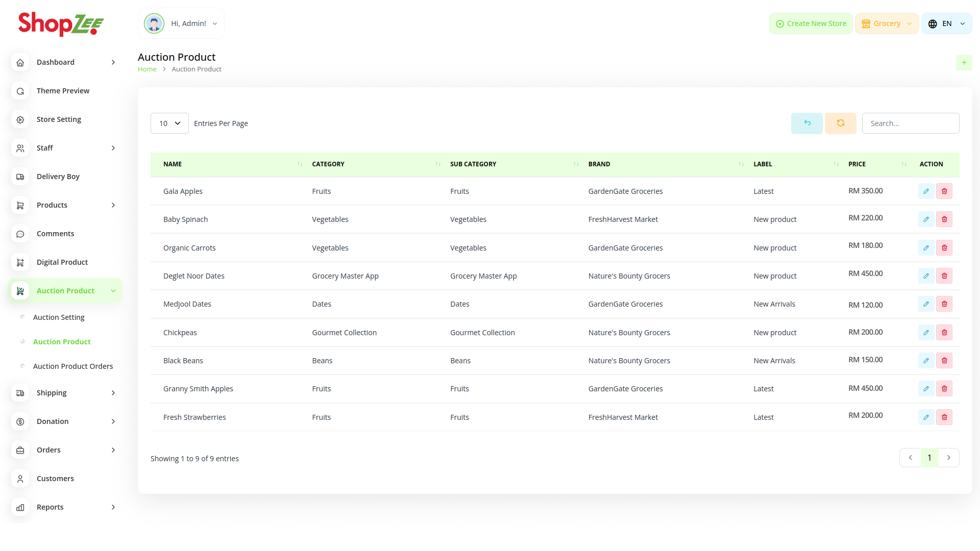
Task: Click the Search input field
Action: point(910,123)
